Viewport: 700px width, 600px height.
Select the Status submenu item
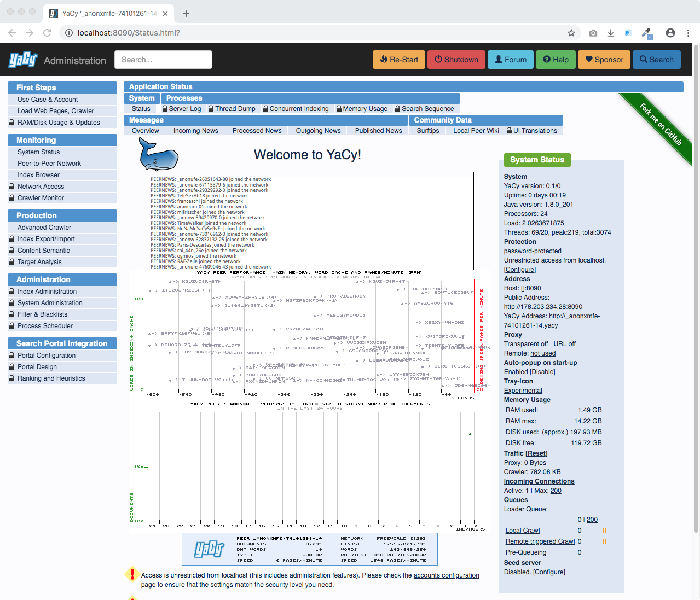pos(141,109)
